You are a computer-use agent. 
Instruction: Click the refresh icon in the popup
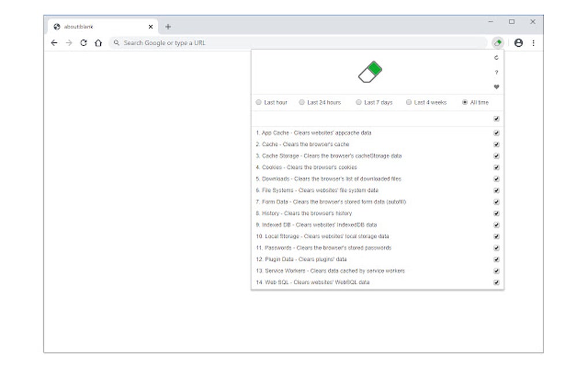[496, 58]
